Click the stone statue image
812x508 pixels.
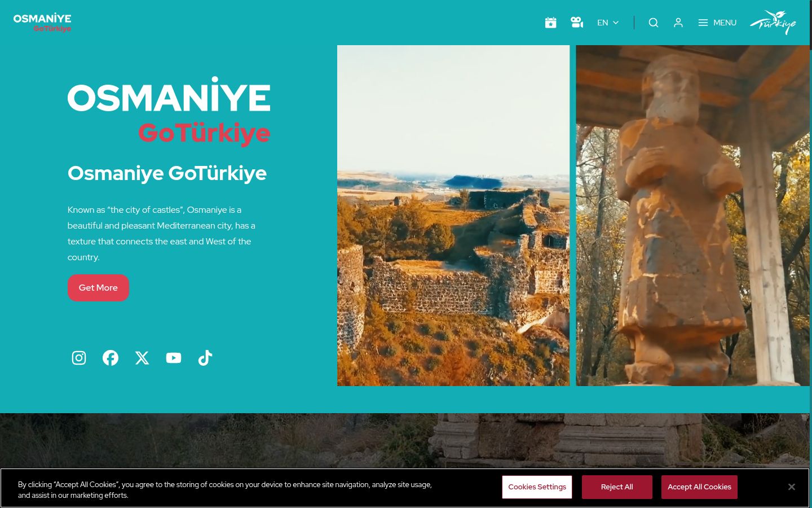(x=692, y=216)
